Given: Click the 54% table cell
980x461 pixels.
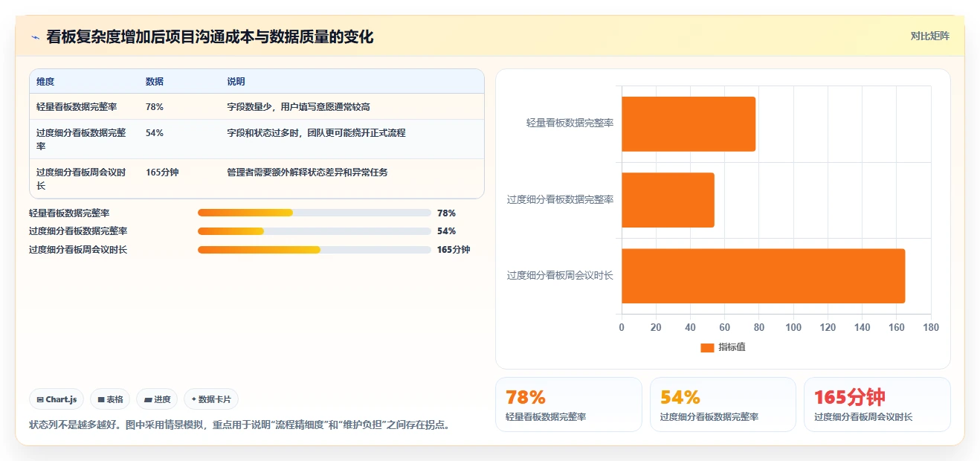Looking at the screenshot, I should 155,133.
